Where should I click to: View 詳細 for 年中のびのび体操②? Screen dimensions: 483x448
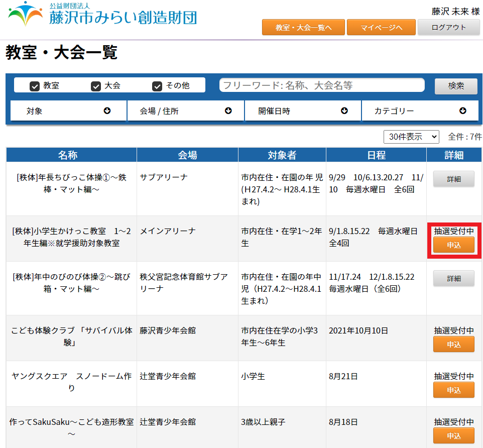(453, 278)
